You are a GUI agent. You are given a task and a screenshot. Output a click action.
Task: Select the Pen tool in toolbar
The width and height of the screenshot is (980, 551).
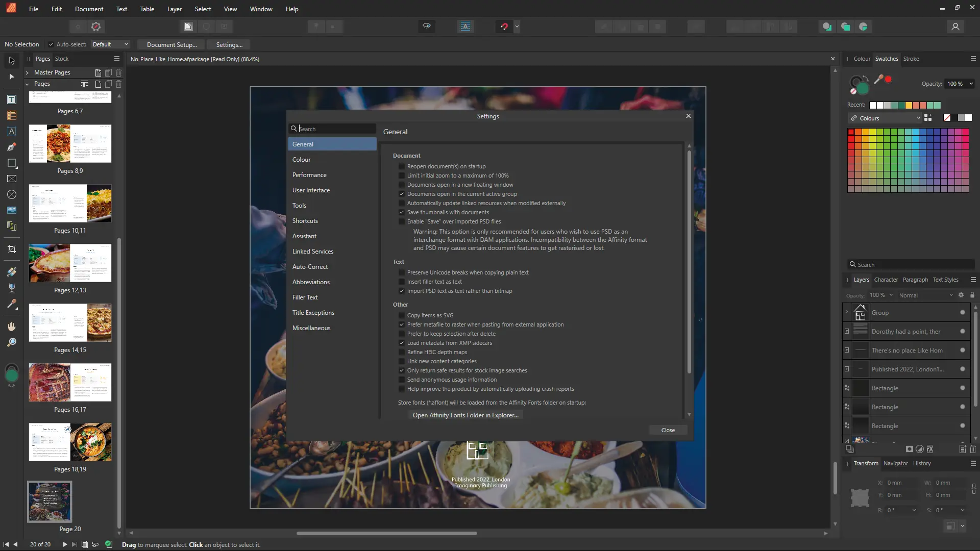[11, 147]
